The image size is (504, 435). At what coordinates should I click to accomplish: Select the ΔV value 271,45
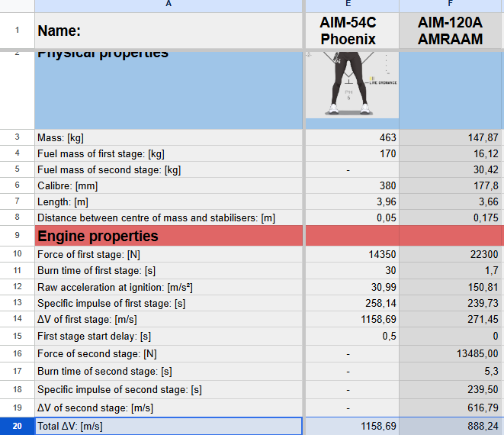tap(450, 319)
